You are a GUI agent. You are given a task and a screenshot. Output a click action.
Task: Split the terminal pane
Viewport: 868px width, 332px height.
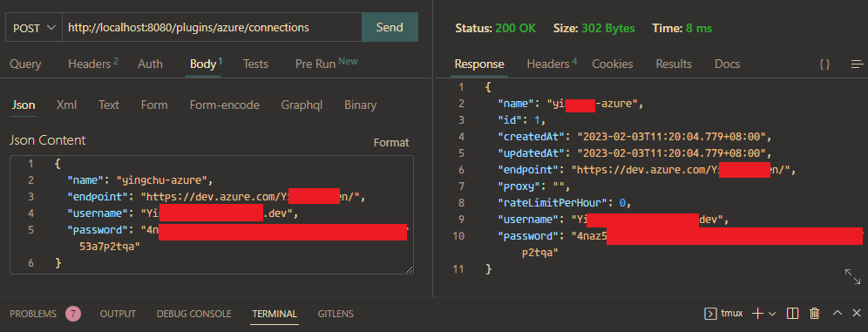[x=793, y=314]
